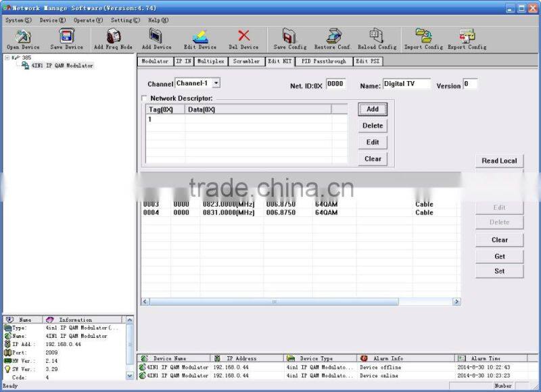Select the Open Device toolbar icon
This screenshot has height=392, width=541.
tap(22, 37)
